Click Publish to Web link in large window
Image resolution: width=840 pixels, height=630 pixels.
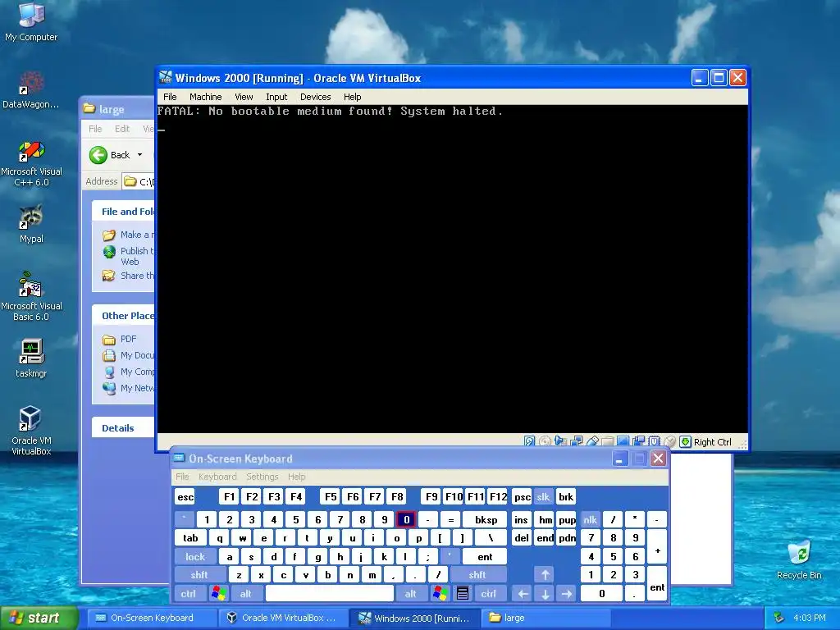click(137, 256)
